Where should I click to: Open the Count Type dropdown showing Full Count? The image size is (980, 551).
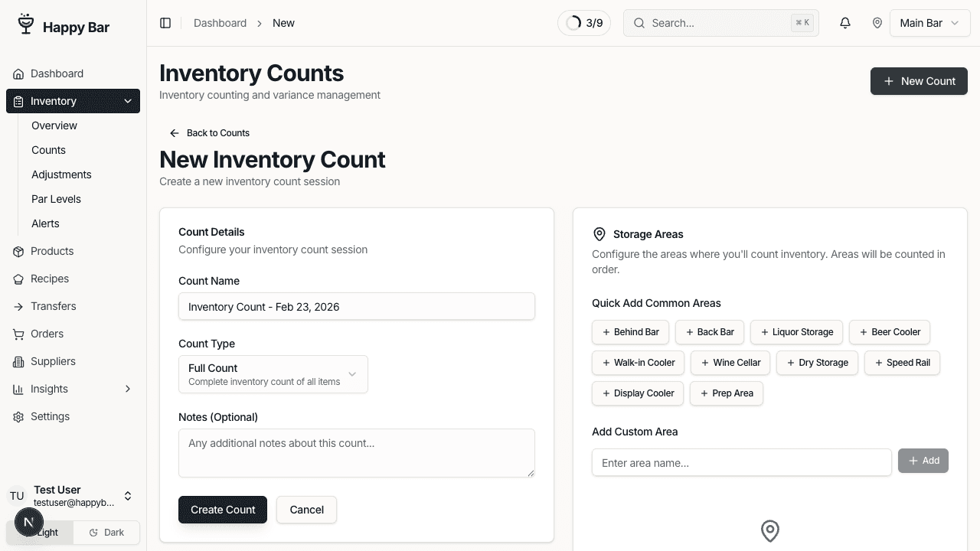pos(273,374)
